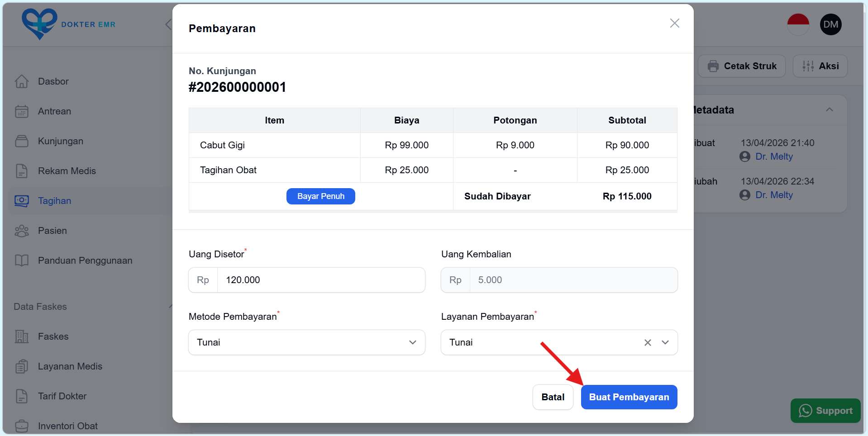Click the Faskes building icon
The height and width of the screenshot is (436, 868).
pyautogui.click(x=22, y=336)
